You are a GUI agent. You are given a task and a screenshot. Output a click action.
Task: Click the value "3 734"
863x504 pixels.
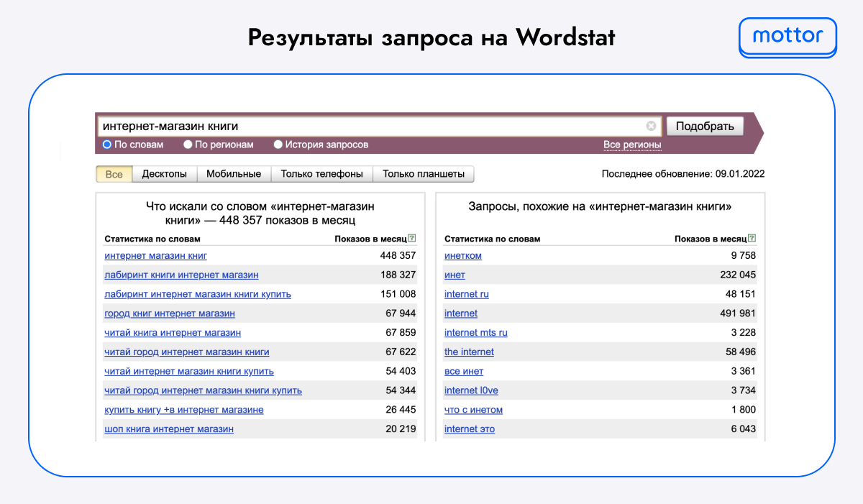tap(744, 390)
